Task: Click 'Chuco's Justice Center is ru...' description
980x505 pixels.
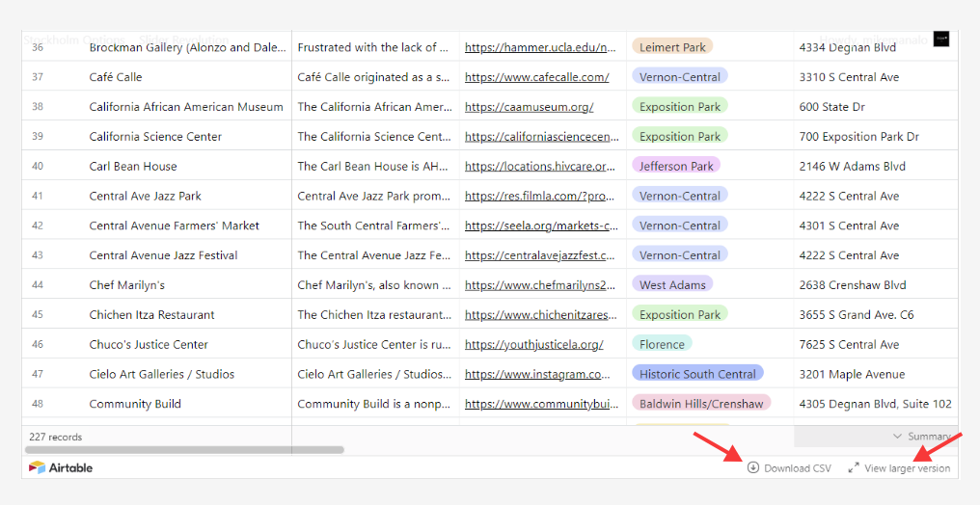Action: click(x=375, y=345)
